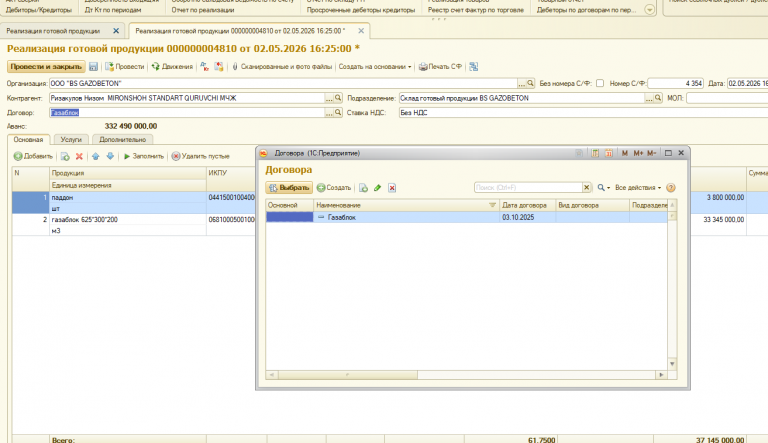Switch to Услуги tab
Viewport: 768px width, 443px height.
pyautogui.click(x=71, y=140)
